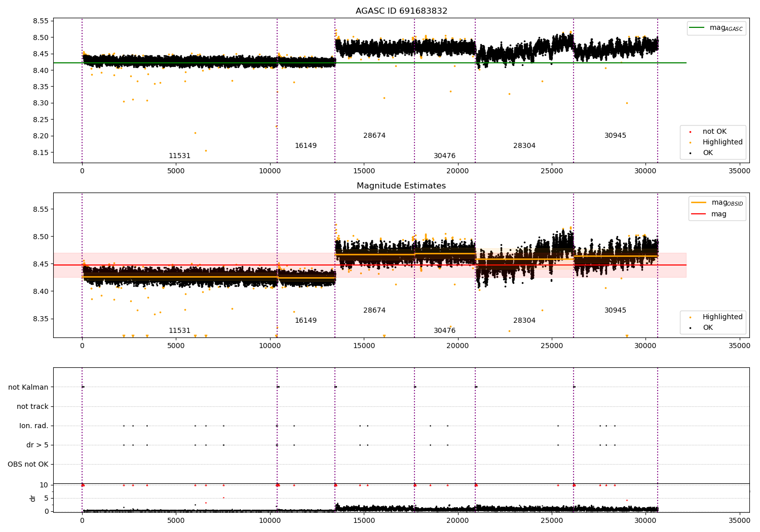Click the "Ion. rad." row label

coord(34,426)
